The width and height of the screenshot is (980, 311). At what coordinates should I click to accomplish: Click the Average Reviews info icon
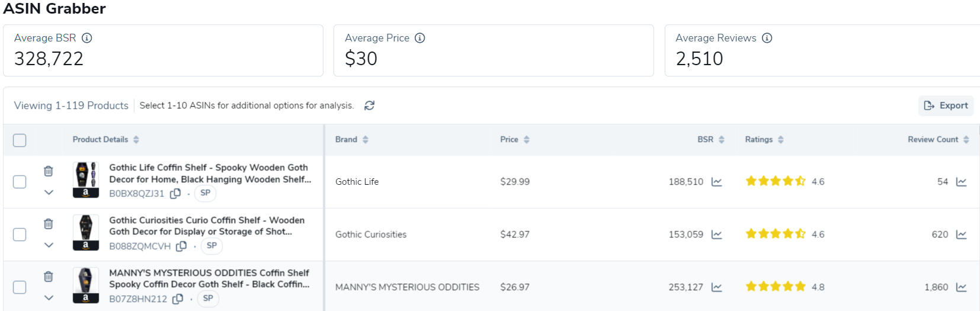click(767, 38)
